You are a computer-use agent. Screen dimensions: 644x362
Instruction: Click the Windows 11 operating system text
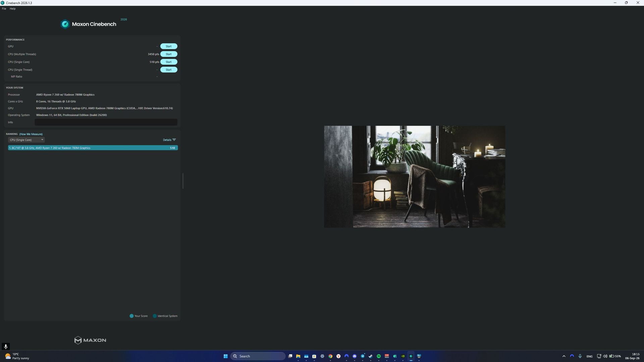pos(71,115)
